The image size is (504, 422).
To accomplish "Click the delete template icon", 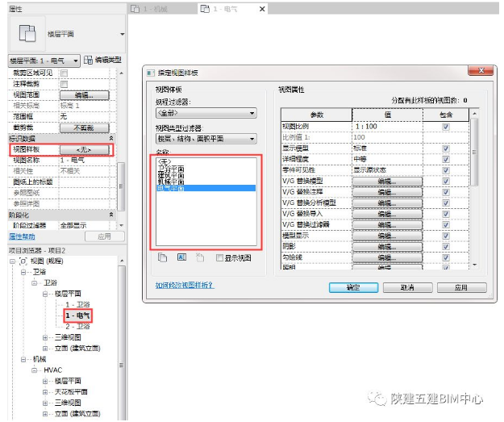I will point(200,257).
